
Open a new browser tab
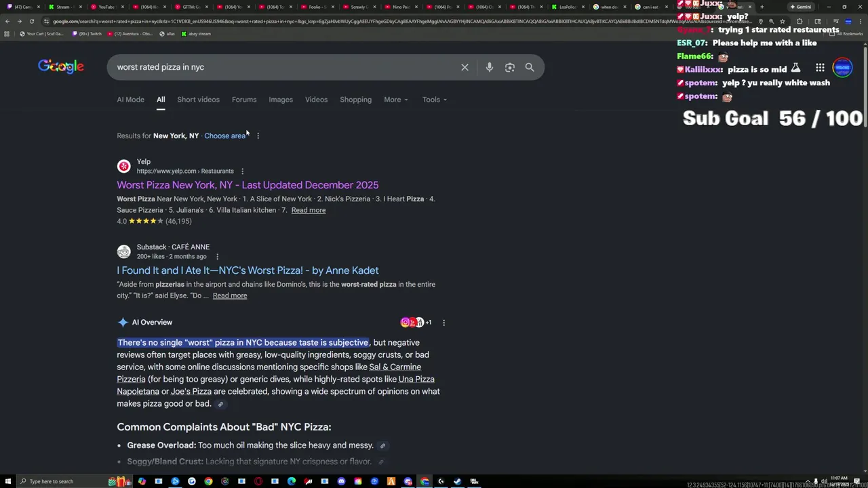(x=762, y=7)
